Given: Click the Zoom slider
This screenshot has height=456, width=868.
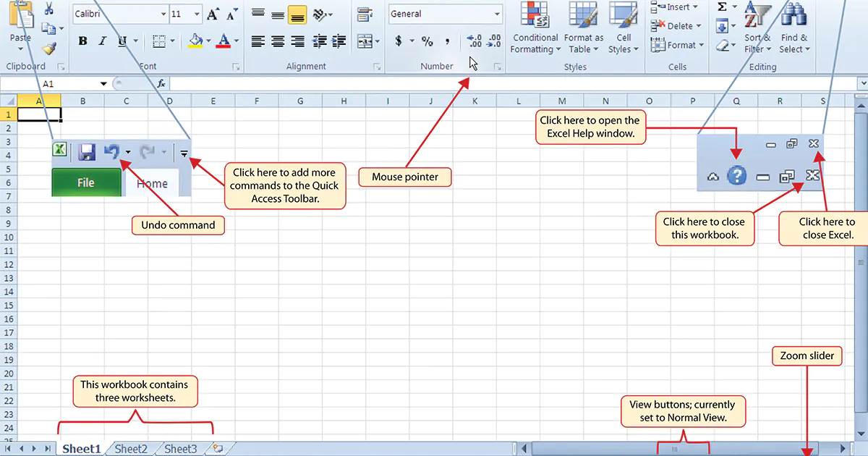Looking at the screenshot, I should tap(807, 453).
